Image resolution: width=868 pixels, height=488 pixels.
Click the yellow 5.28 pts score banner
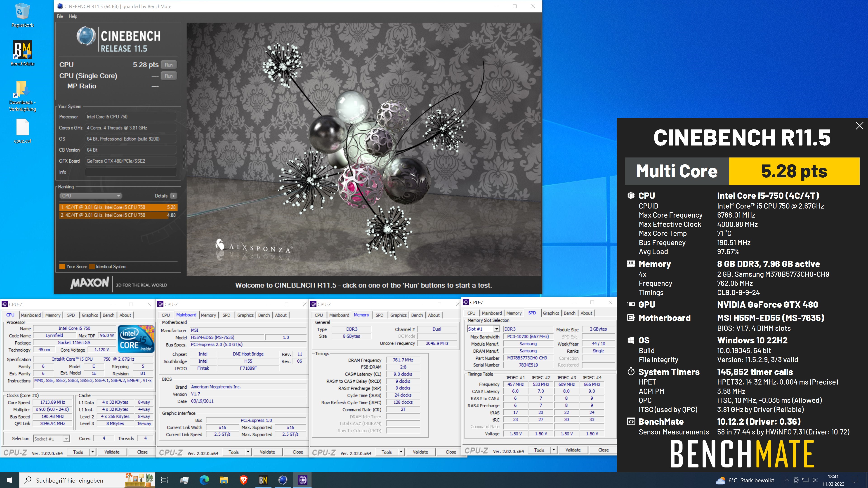coord(794,171)
